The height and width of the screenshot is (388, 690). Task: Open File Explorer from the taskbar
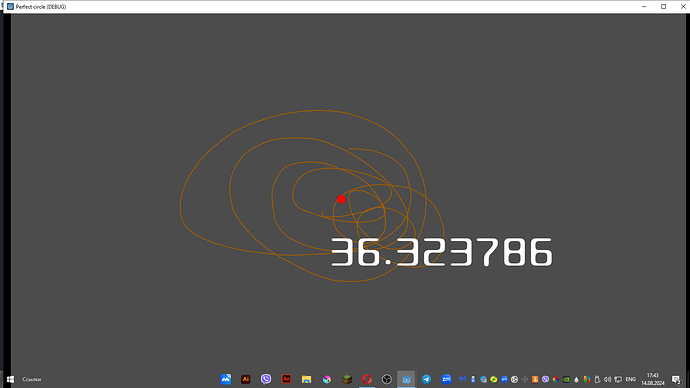click(306, 379)
